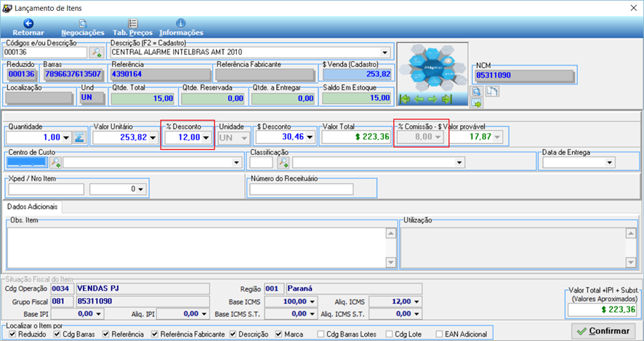Open the Nro Item dropdown arrow
The image size is (644, 341).
[x=141, y=189]
